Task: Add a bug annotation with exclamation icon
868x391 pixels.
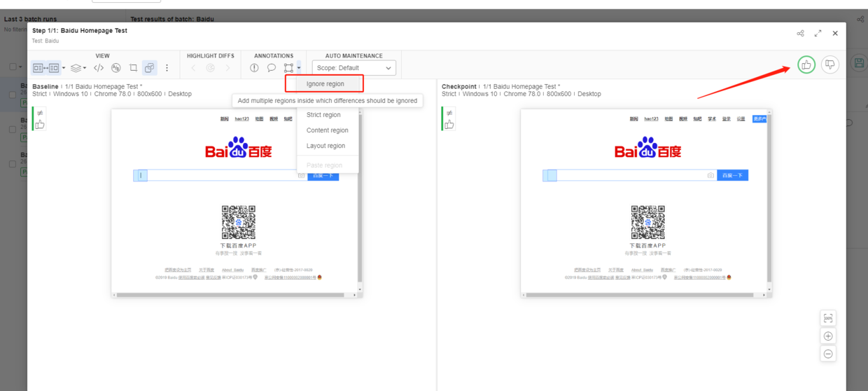Action: [x=254, y=68]
